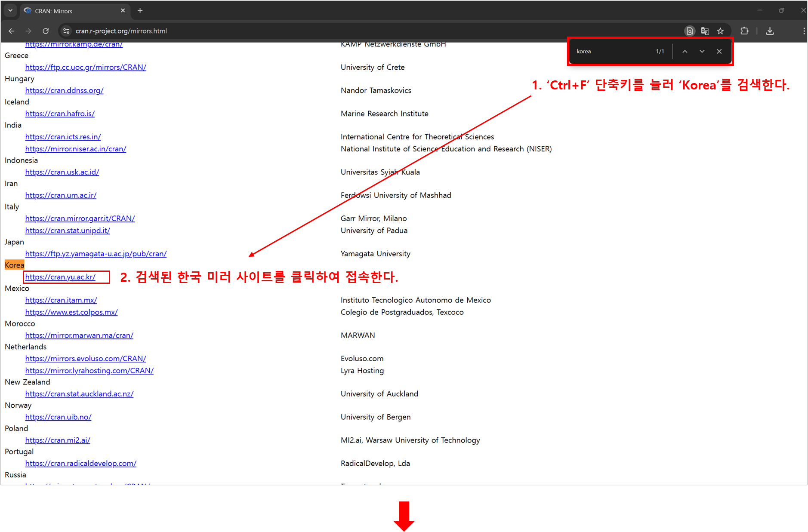This screenshot has height=532, width=808.
Task: Jump to the next 'korea' search match
Action: click(702, 51)
